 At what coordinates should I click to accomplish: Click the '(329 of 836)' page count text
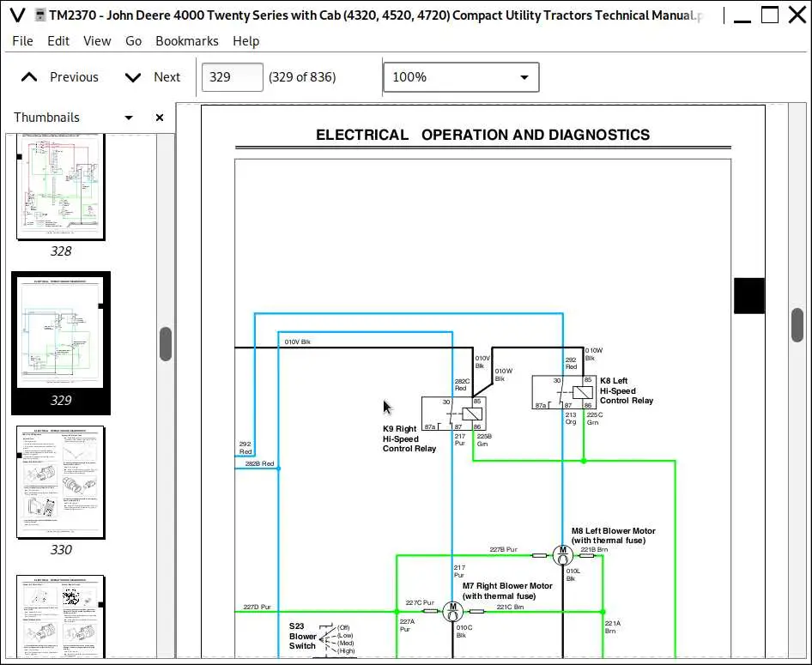coord(302,77)
